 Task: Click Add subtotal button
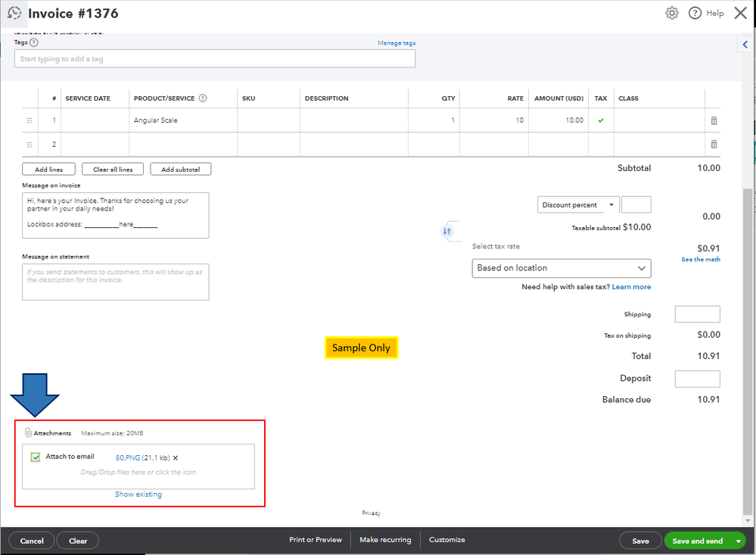tap(180, 170)
